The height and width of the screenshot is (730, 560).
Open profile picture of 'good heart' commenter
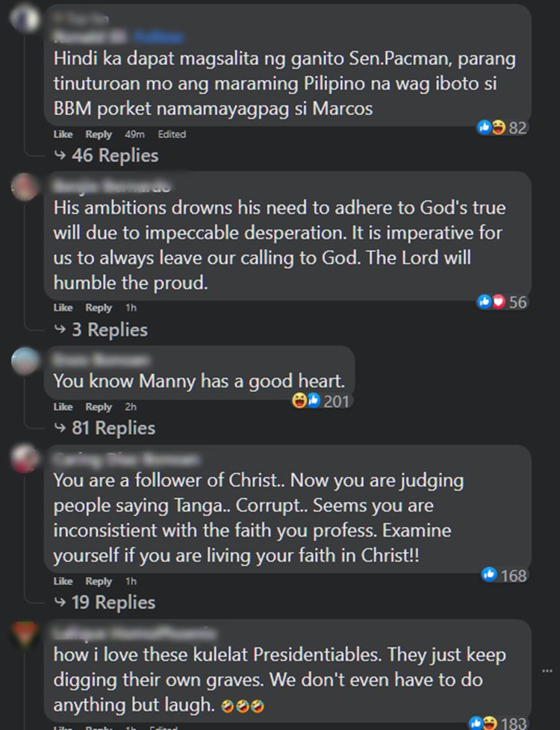[x=25, y=361]
